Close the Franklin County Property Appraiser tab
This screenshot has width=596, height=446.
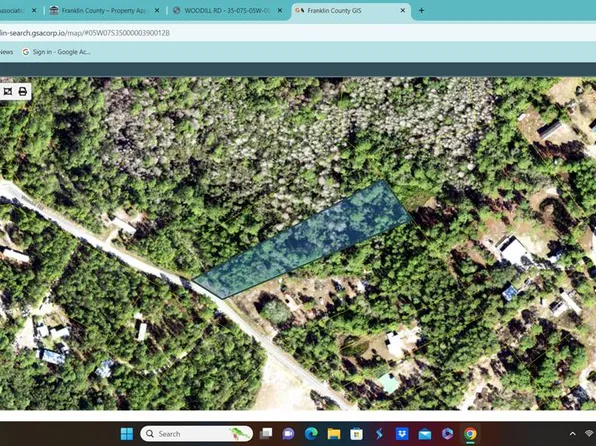[x=157, y=11]
